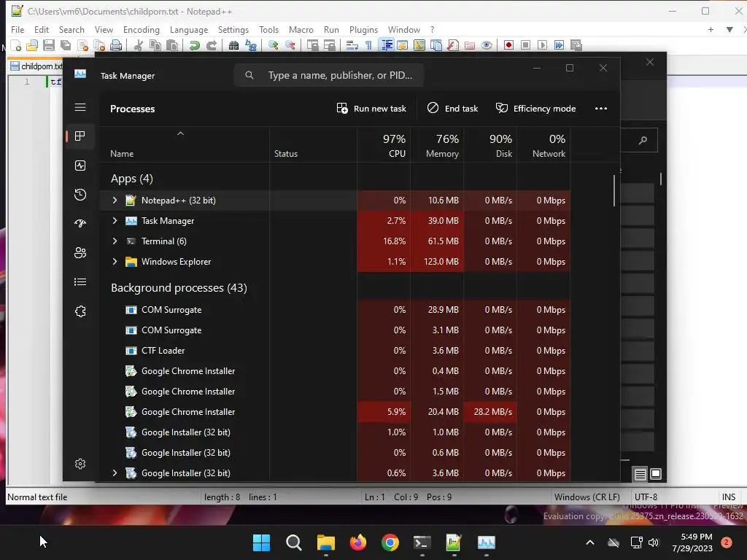The image size is (747, 560).
Task: Click the Save recorded macro icon
Action: 576,45
